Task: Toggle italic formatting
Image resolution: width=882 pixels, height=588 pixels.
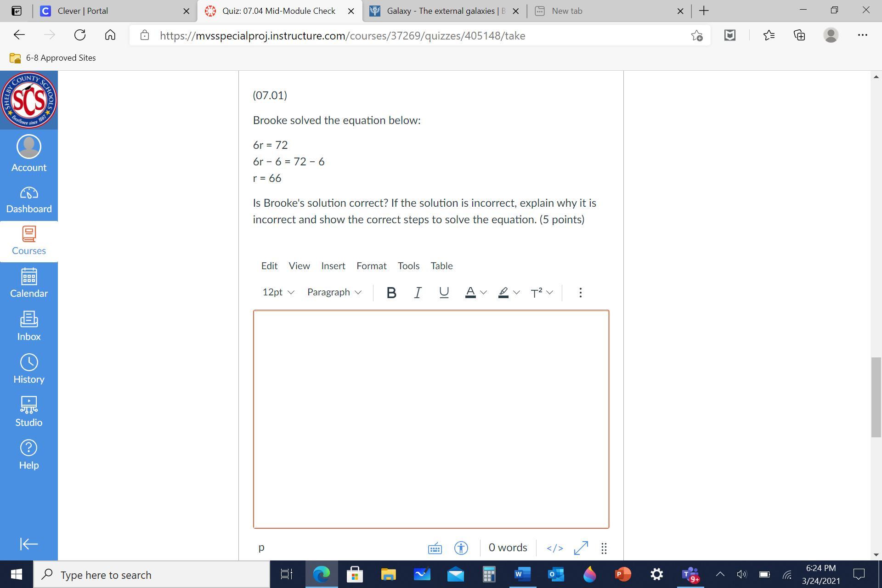Action: click(417, 293)
